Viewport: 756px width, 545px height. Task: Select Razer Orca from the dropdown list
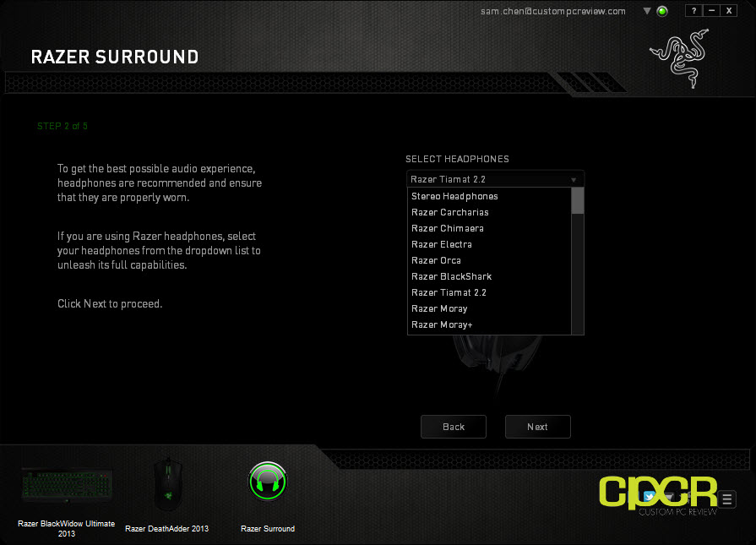tap(489, 260)
